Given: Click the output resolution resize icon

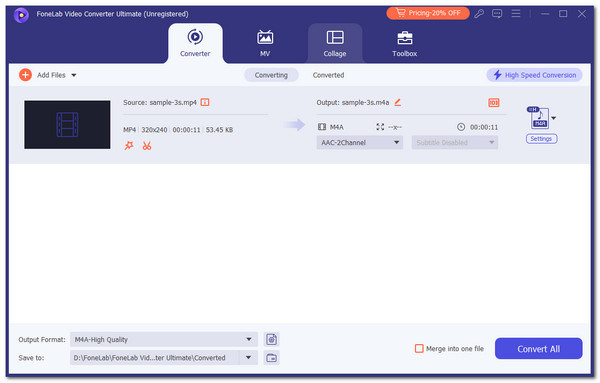Looking at the screenshot, I should 380,127.
